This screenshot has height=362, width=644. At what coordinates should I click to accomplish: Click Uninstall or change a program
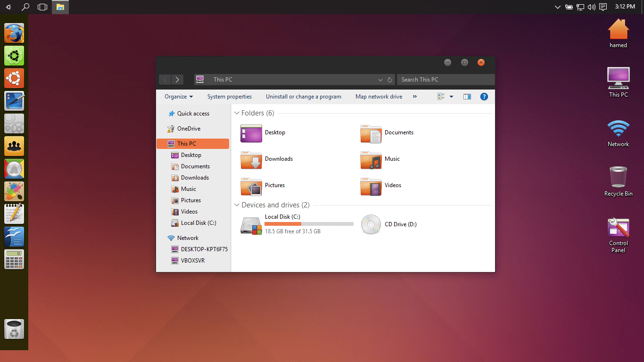(x=303, y=96)
